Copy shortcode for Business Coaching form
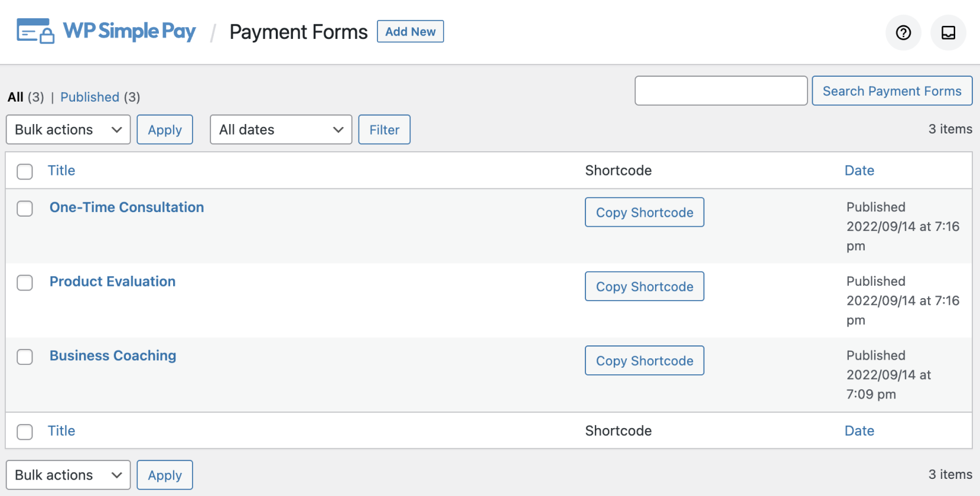Image resolution: width=980 pixels, height=496 pixels. point(644,361)
